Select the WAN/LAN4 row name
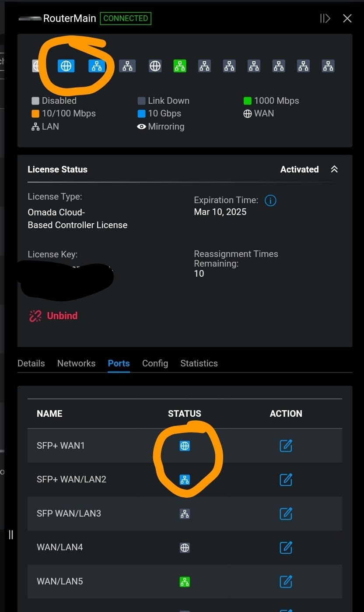Viewport: 364px width, 612px height. pyautogui.click(x=59, y=547)
